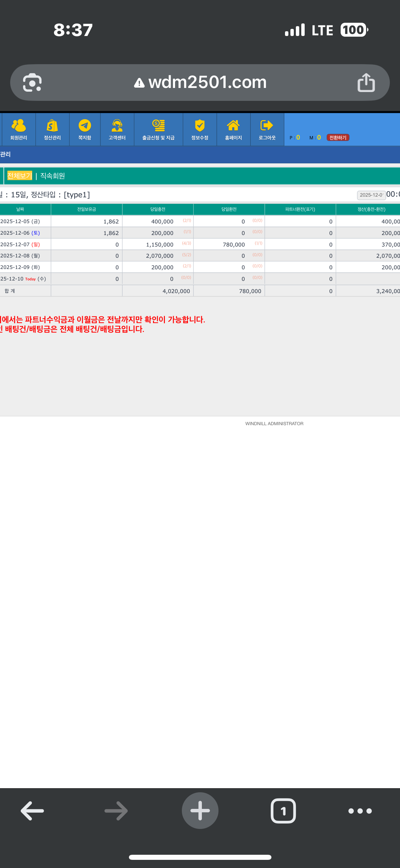Open 정산관리 settlement management icon
This screenshot has height=868, width=400.
point(52,129)
